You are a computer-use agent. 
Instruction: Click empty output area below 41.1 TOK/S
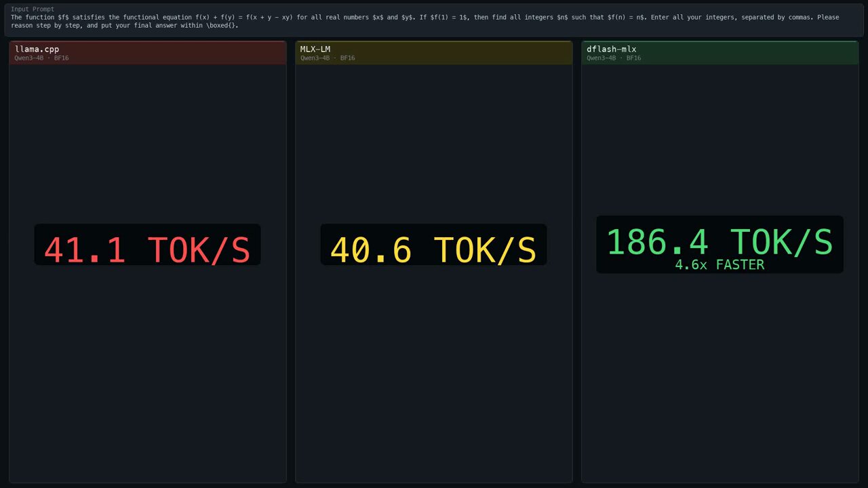click(x=147, y=373)
